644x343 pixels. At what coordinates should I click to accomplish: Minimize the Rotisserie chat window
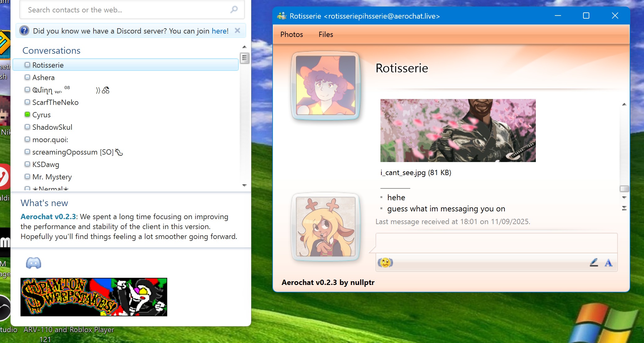click(558, 16)
